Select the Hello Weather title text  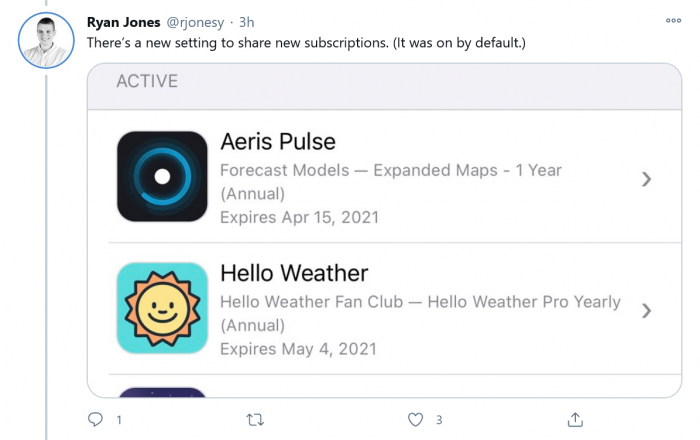[294, 273]
